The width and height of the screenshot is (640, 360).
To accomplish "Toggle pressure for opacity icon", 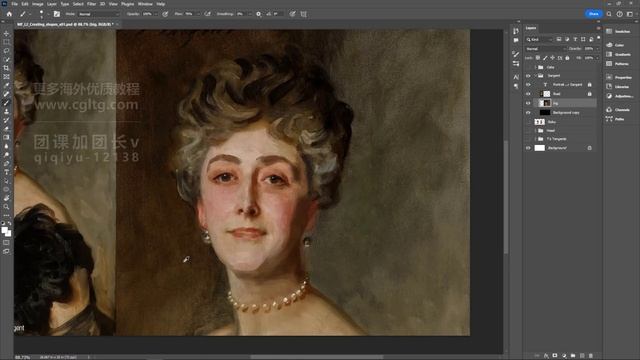I will (x=165, y=14).
